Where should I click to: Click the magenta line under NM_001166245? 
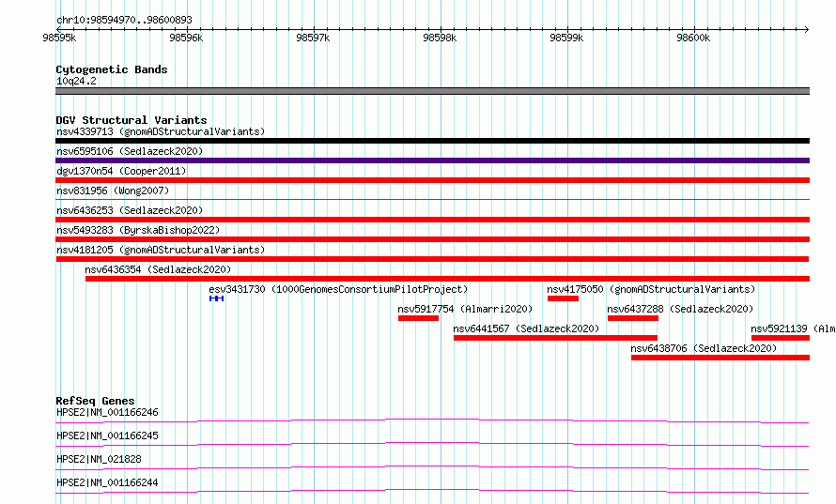coord(432,444)
